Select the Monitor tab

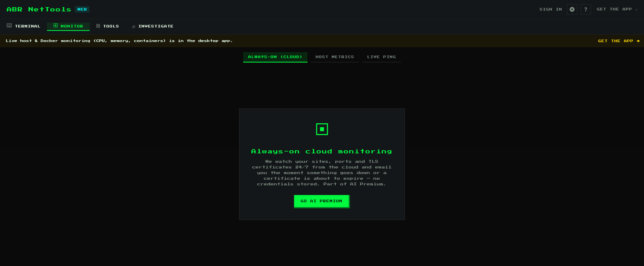68,26
